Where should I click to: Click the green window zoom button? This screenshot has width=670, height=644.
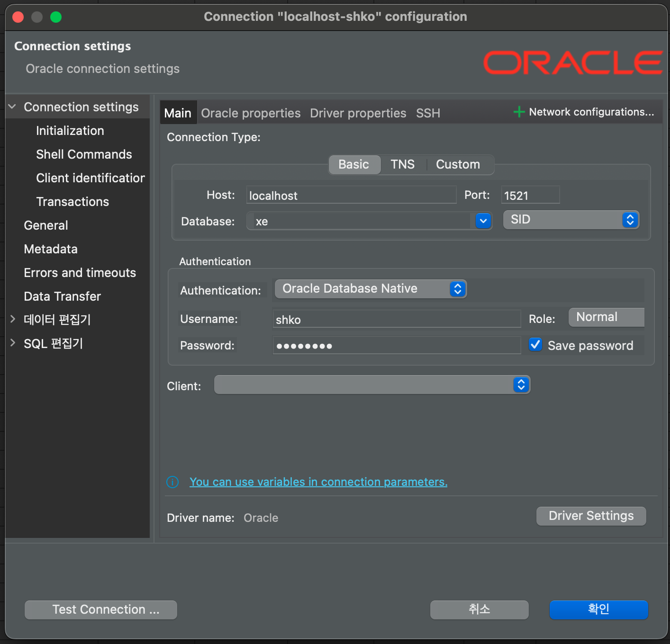56,17
